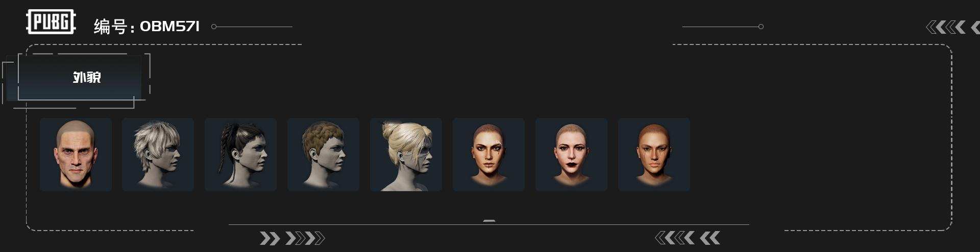Select the blonde bun hairstyle thumbnail
This screenshot has height=252, width=980.
point(406,154)
